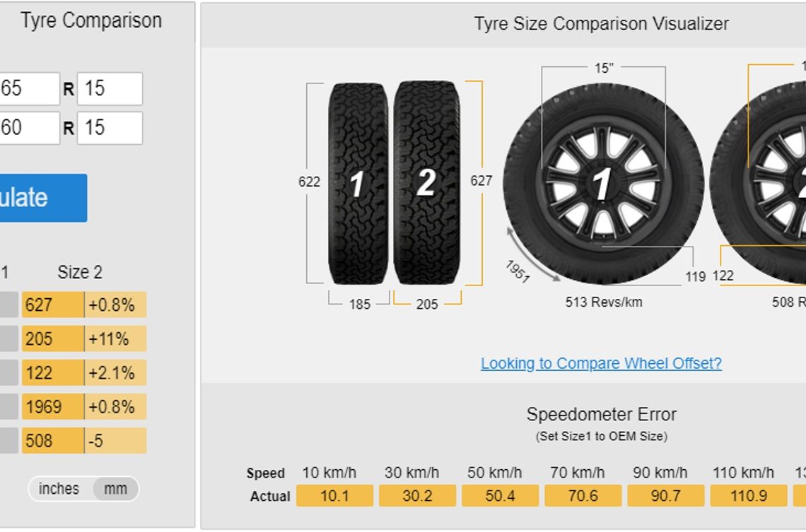Click the 513 Revs/km label
This screenshot has height=532, width=806.
(604, 302)
